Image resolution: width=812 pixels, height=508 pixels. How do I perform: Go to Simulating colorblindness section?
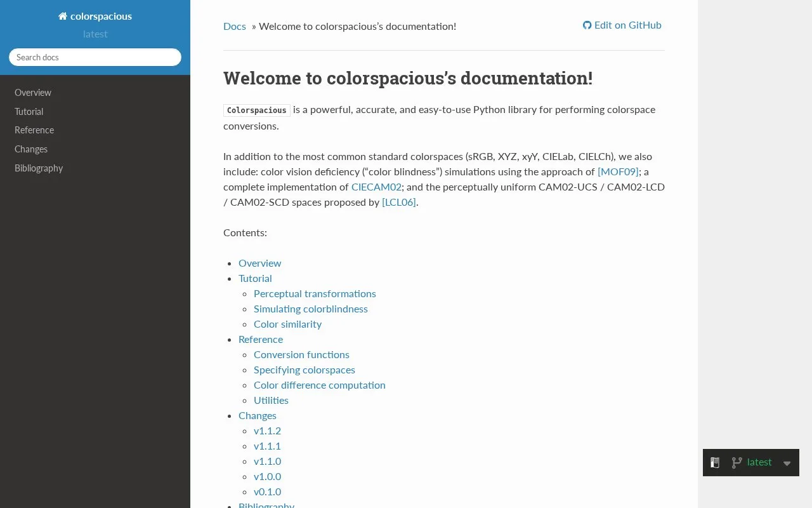click(311, 309)
